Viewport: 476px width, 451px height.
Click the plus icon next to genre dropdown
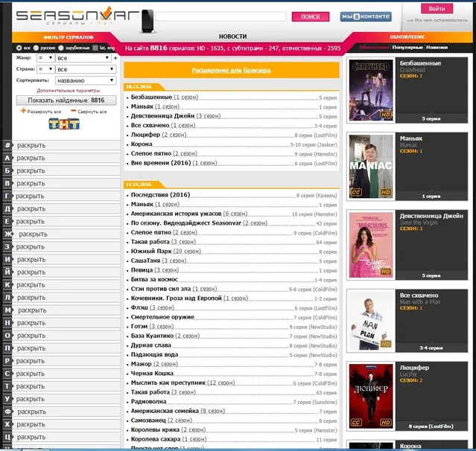(x=115, y=57)
